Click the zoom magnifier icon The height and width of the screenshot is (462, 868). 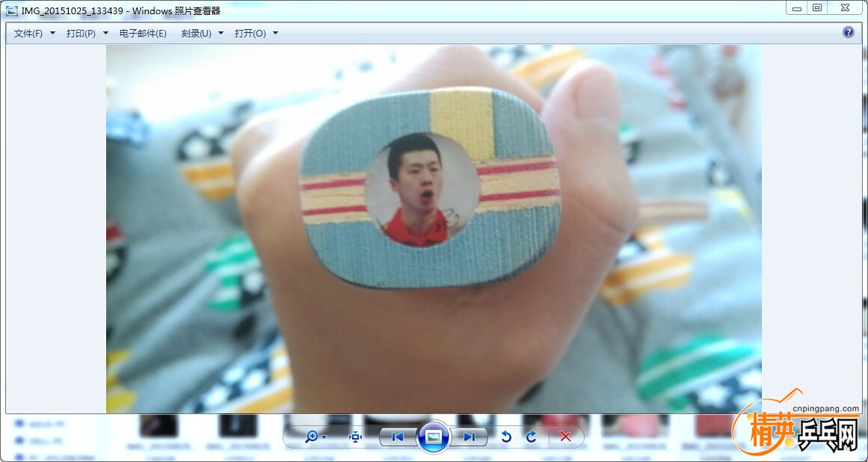[311, 437]
